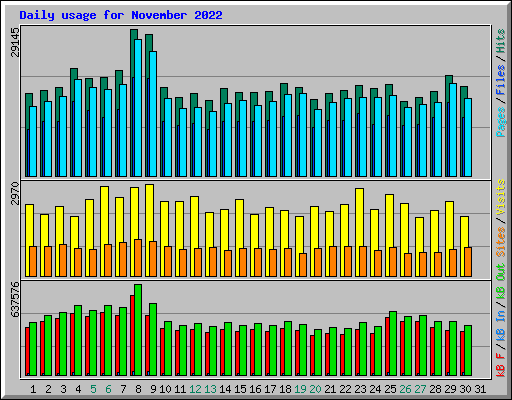Click day 1 on the x-axis
This screenshot has width=512, height=400.
pyautogui.click(x=33, y=389)
